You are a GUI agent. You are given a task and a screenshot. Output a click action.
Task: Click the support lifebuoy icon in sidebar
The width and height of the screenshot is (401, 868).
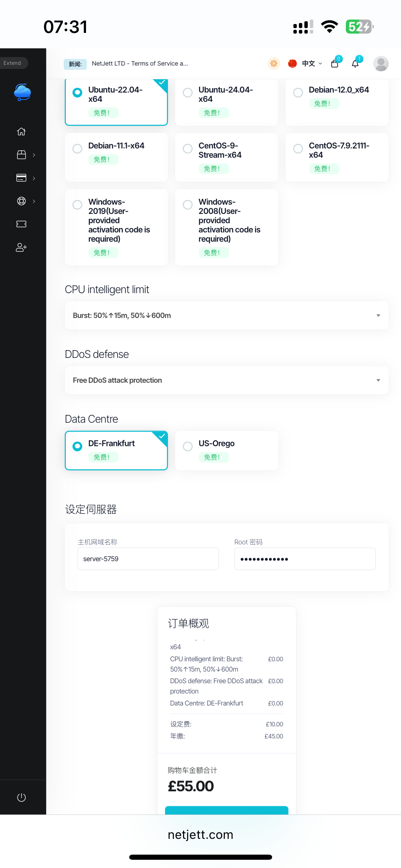(21, 201)
